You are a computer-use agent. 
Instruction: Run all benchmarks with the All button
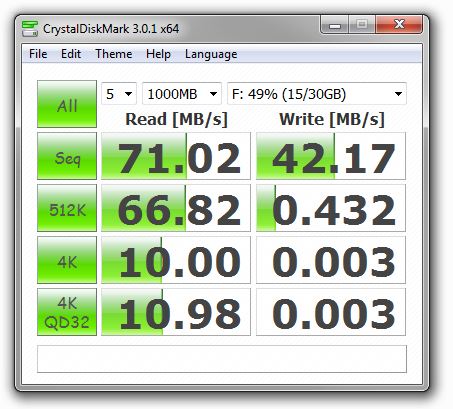coord(67,104)
